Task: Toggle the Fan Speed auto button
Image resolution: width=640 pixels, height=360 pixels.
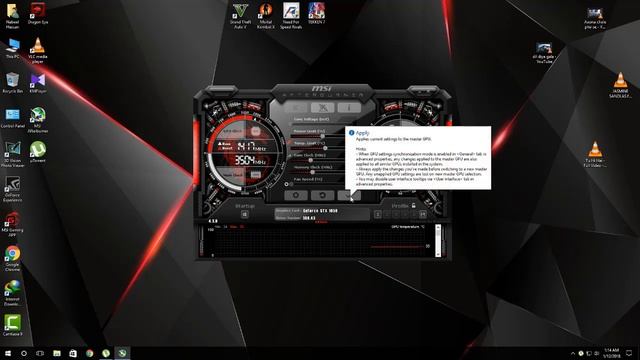Action: 287,184
